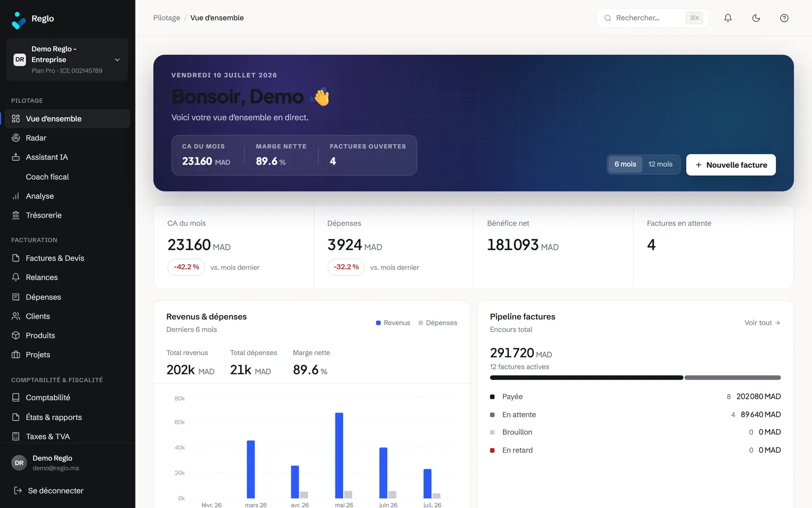Screen dimensions: 812x508
Task: Click the Factures & Devis document icon
Action: point(16,258)
